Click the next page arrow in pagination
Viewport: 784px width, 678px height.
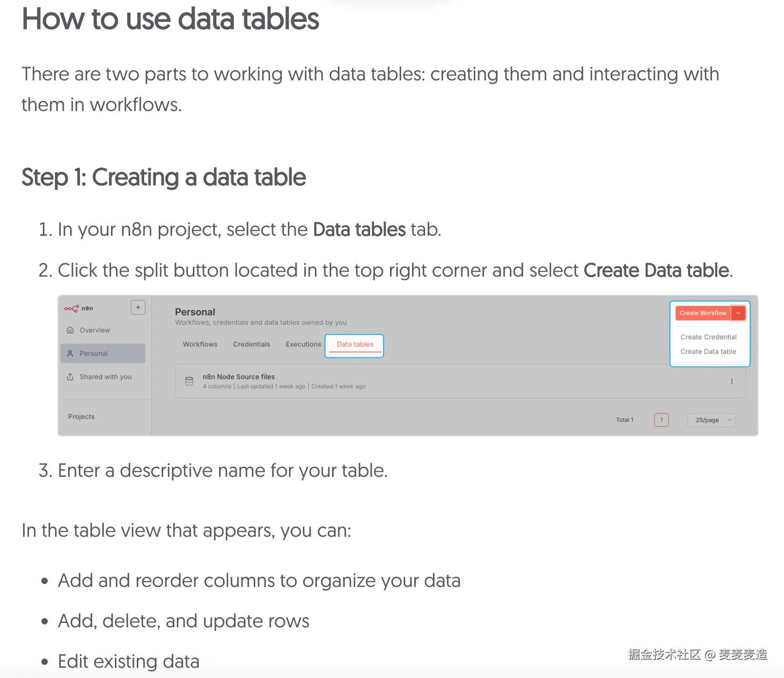[677, 420]
